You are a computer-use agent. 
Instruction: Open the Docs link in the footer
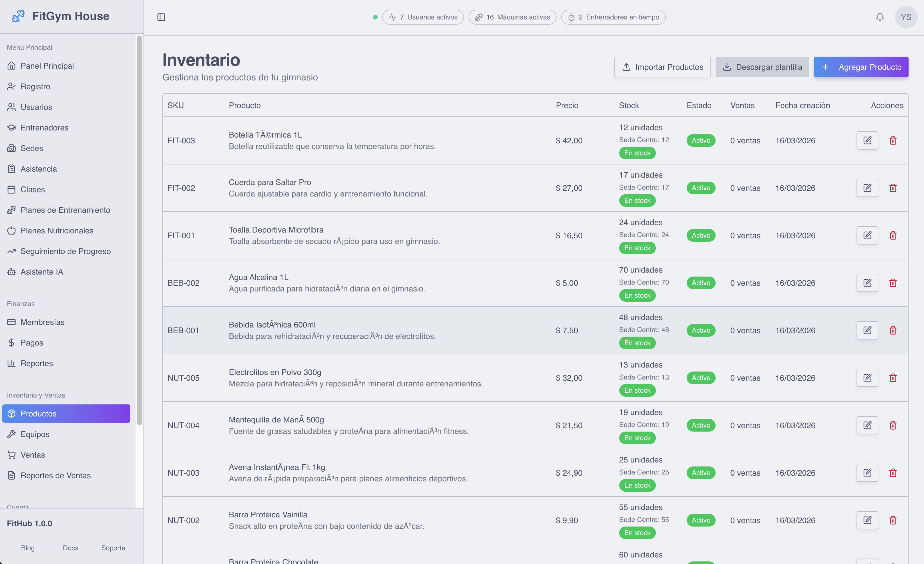click(x=70, y=548)
